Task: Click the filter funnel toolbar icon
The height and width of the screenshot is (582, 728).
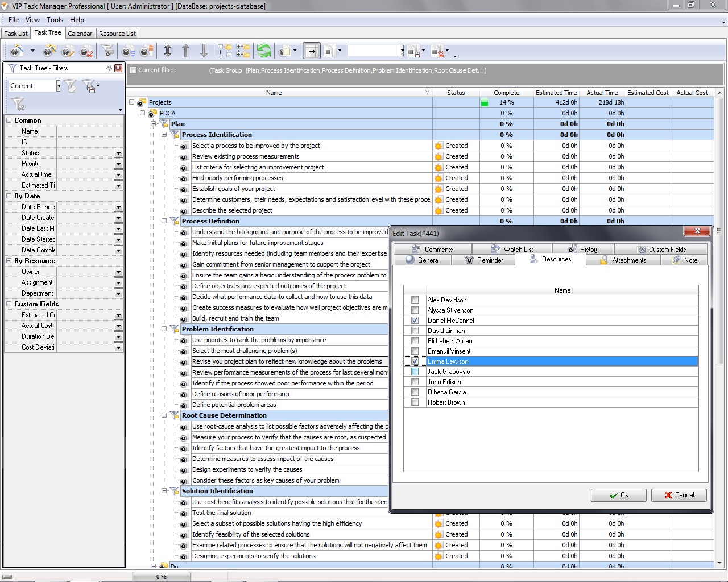Action: tap(107, 52)
